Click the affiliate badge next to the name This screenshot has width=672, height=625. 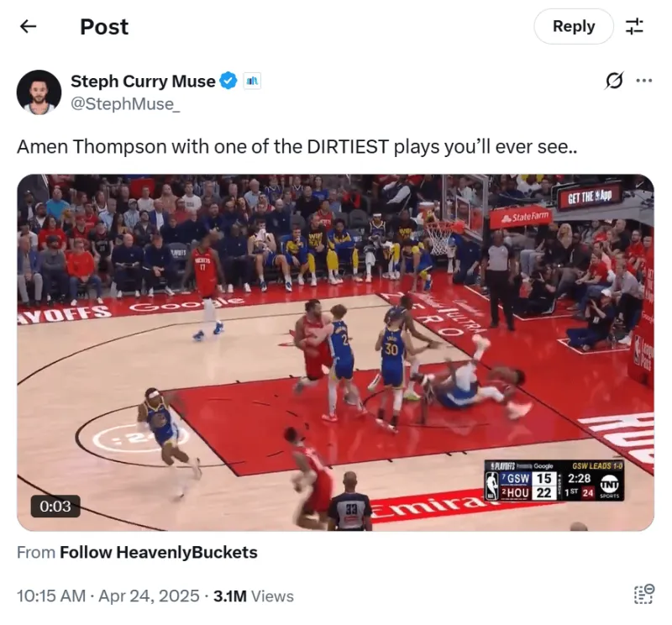[253, 81]
